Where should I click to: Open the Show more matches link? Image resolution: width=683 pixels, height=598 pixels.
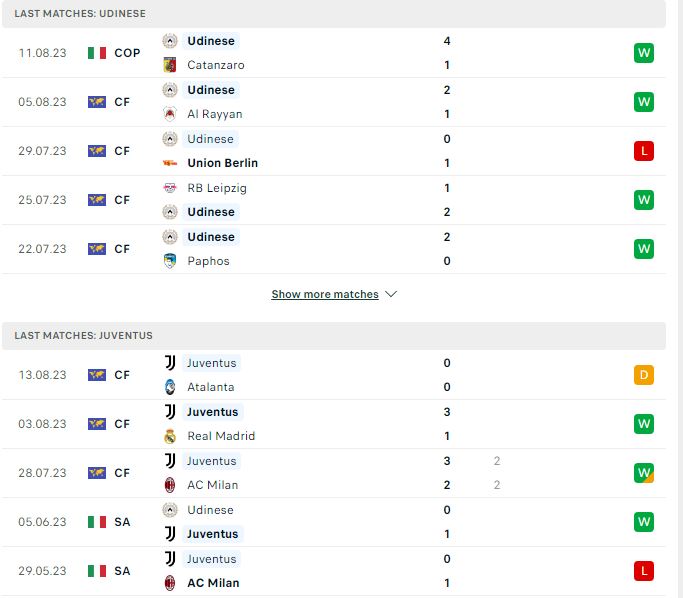[x=325, y=294]
